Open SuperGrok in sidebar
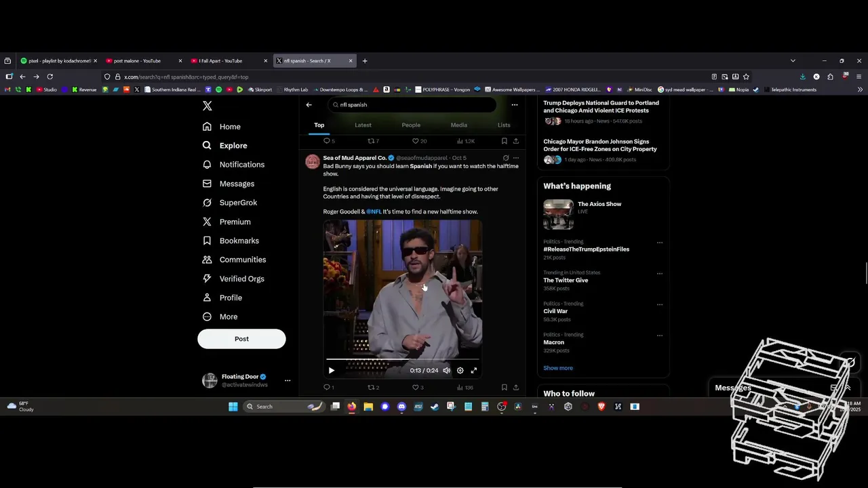The width and height of the screenshot is (868, 488). click(229, 203)
